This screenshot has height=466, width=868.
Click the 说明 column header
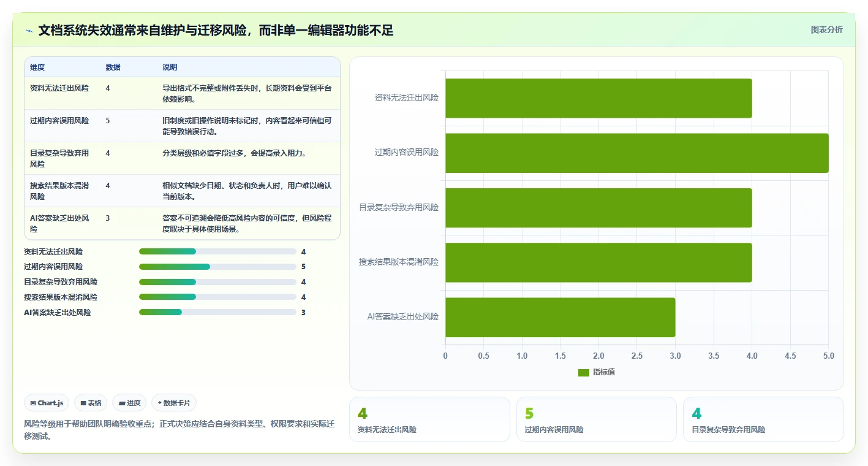pyautogui.click(x=170, y=67)
